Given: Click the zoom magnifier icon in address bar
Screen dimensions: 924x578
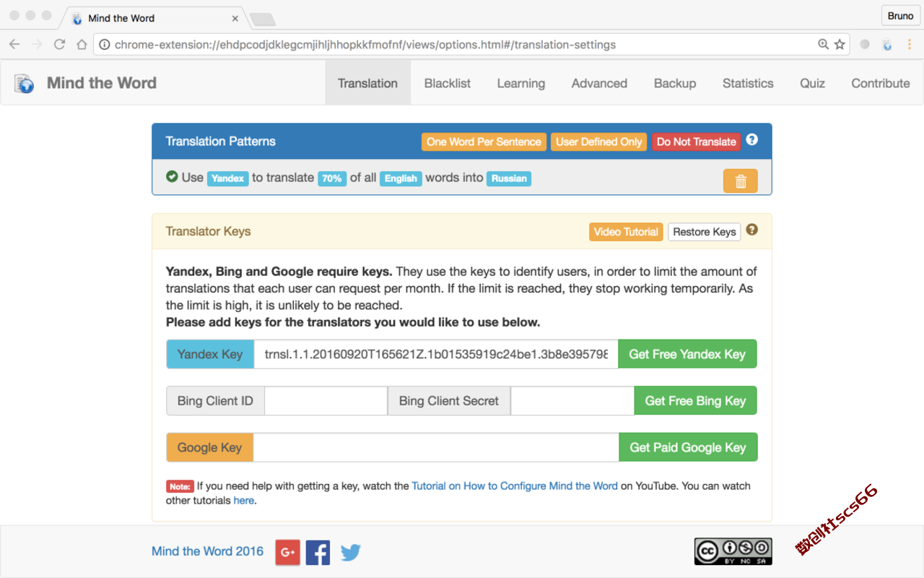Looking at the screenshot, I should pyautogui.click(x=823, y=45).
